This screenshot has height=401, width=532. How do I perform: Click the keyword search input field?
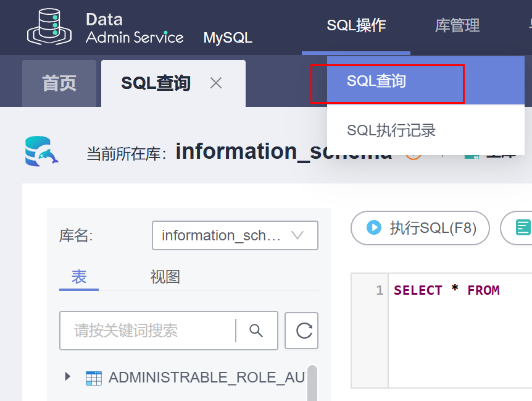(x=148, y=331)
